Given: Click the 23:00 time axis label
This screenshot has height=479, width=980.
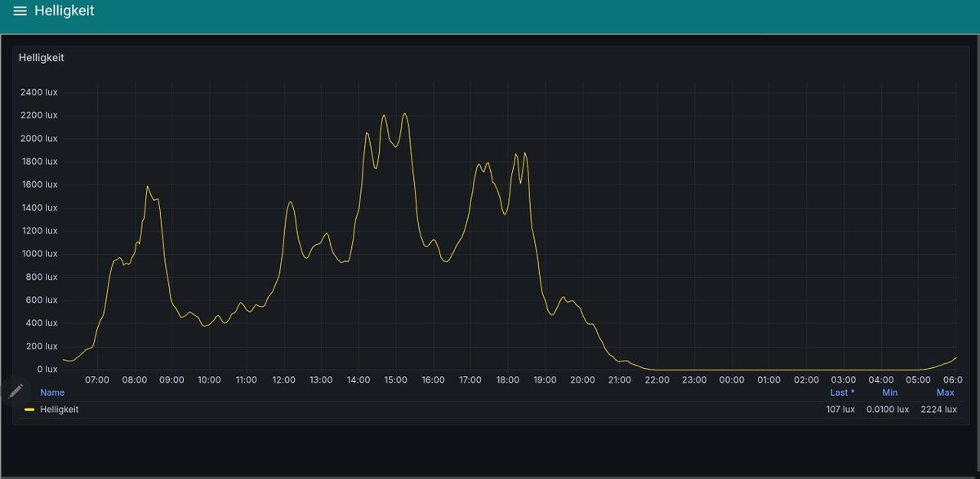Looking at the screenshot, I should click(694, 380).
